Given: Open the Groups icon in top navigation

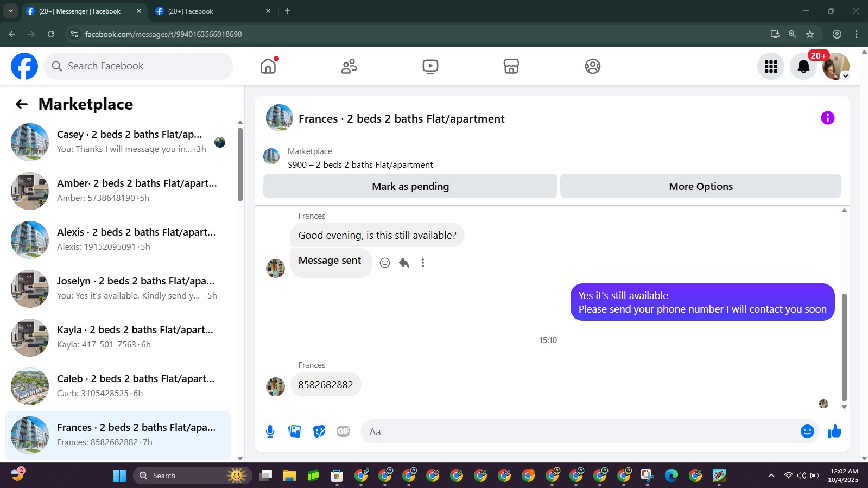Looking at the screenshot, I should [x=593, y=66].
